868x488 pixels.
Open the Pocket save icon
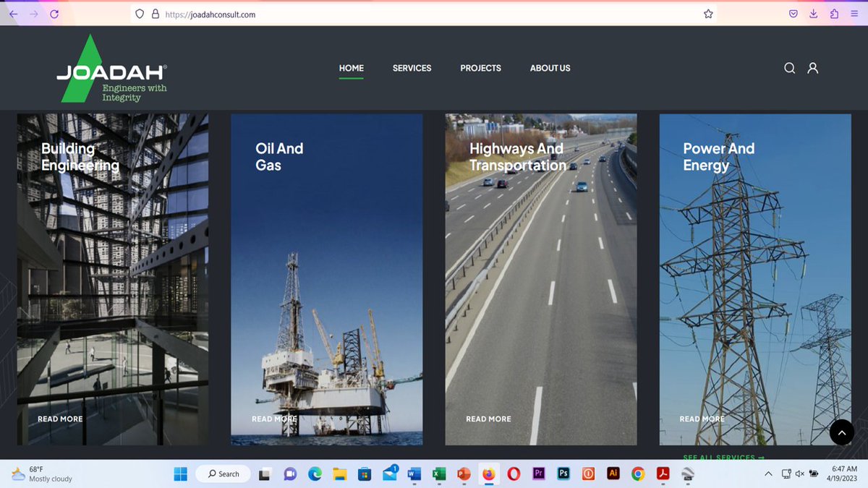point(793,14)
